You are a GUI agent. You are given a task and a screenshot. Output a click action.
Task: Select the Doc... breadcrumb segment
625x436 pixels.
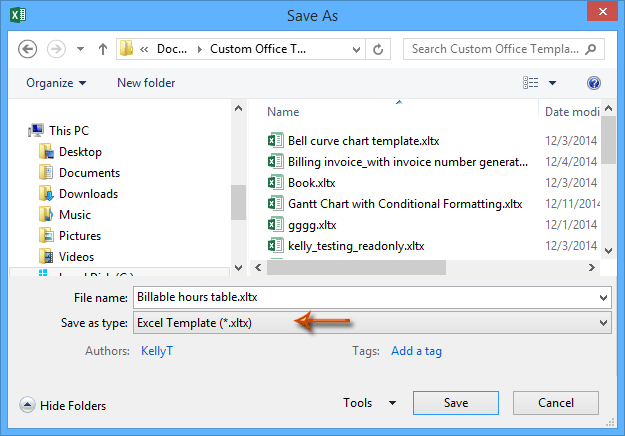click(x=172, y=49)
